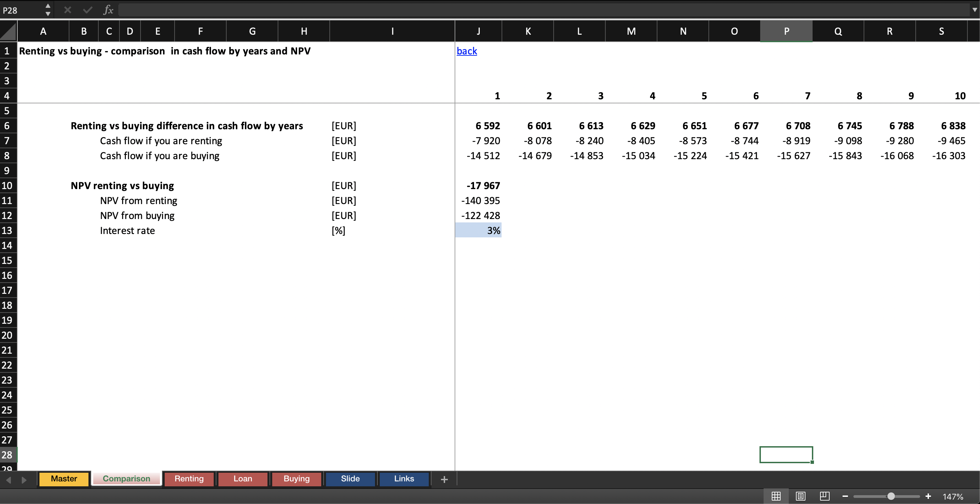Screen dimensions: 980x504
Task: Select row 13 header
Action: click(9, 231)
